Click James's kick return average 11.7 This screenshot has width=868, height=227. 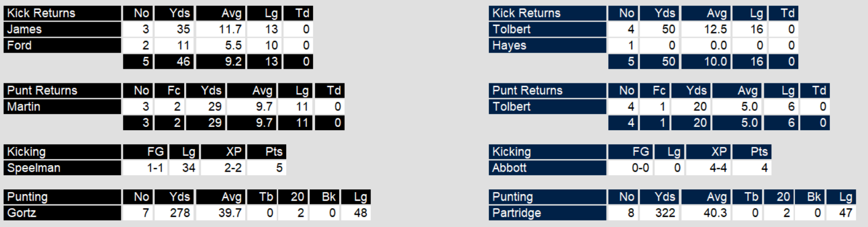[x=230, y=29]
